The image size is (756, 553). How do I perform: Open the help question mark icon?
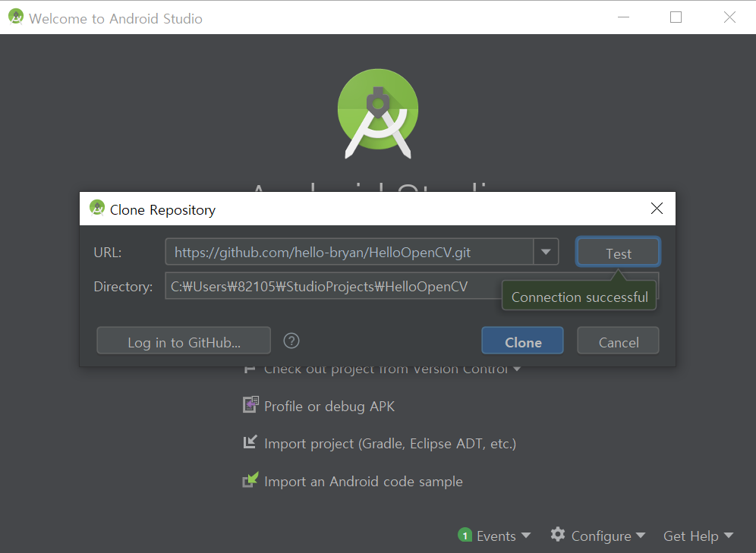[291, 341]
